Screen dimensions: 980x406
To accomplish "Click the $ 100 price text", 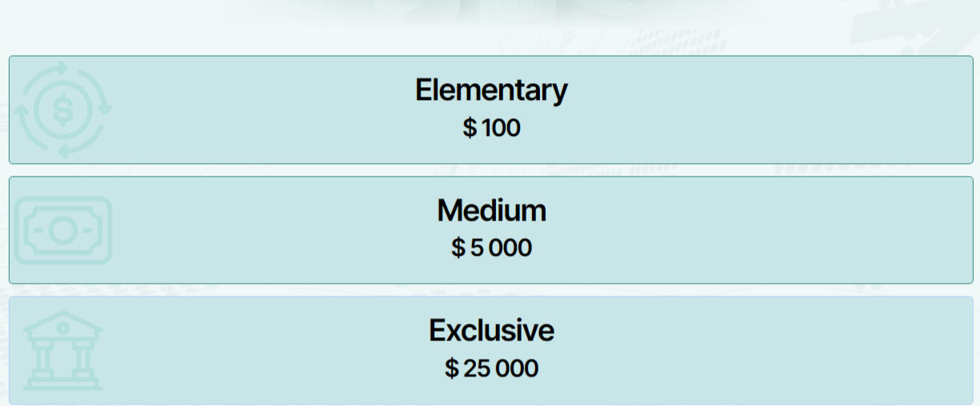I will [x=491, y=128].
